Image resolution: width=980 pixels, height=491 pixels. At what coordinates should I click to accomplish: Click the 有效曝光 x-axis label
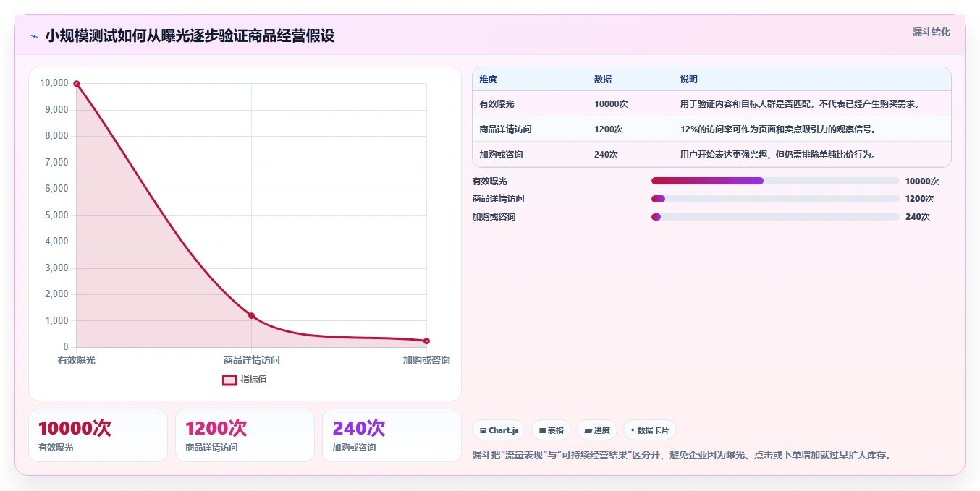coord(77,360)
